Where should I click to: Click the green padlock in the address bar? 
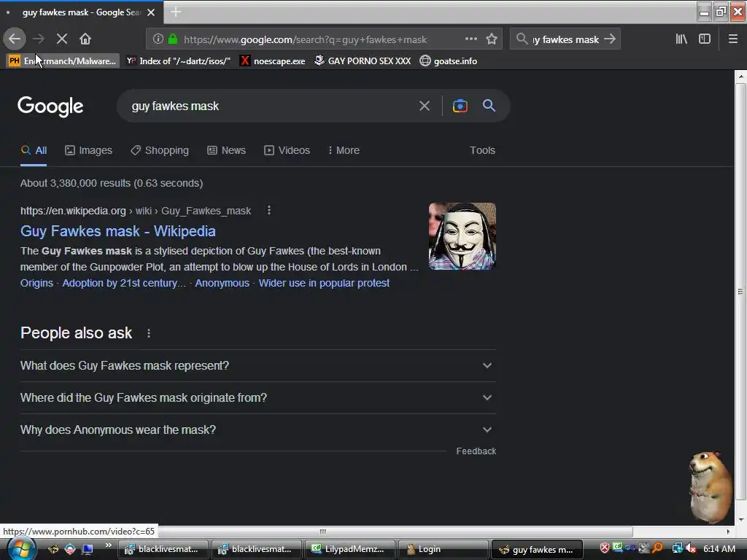173,39
